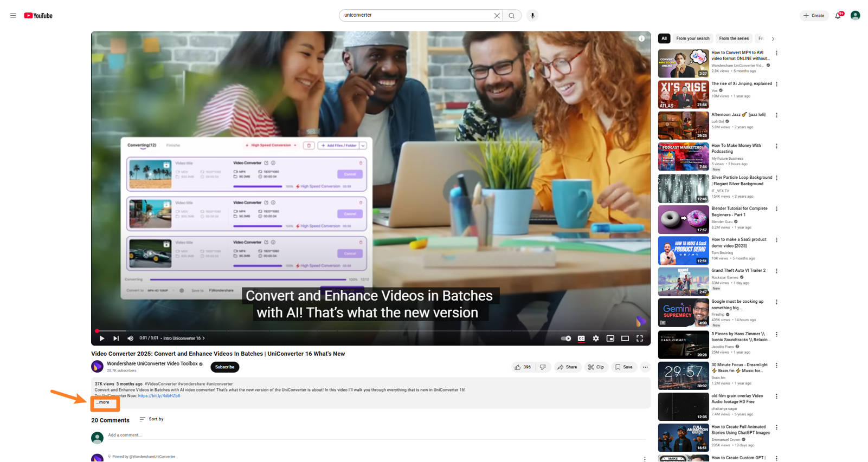Clear the search box text
Image resolution: width=868 pixels, height=462 pixels.
click(x=497, y=16)
